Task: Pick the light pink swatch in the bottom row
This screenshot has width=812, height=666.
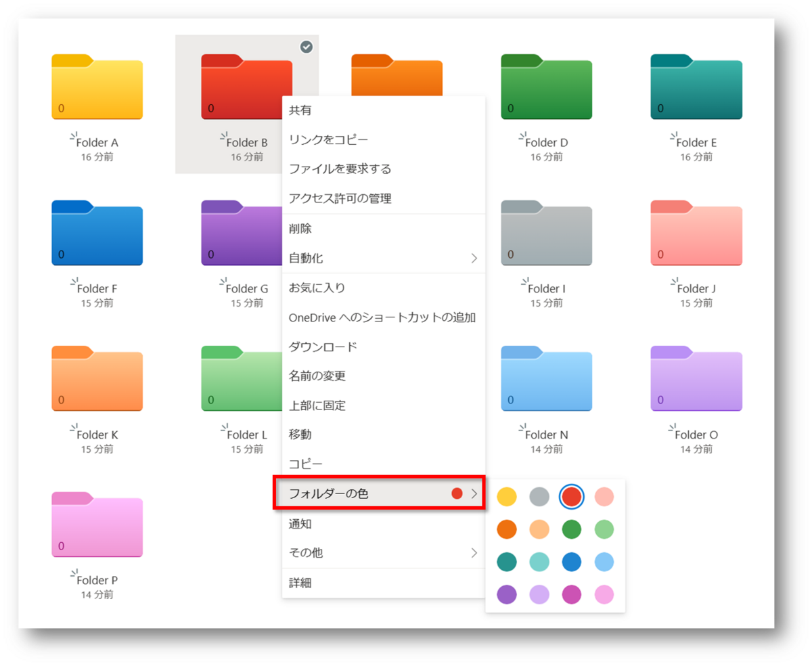Action: coord(604,594)
